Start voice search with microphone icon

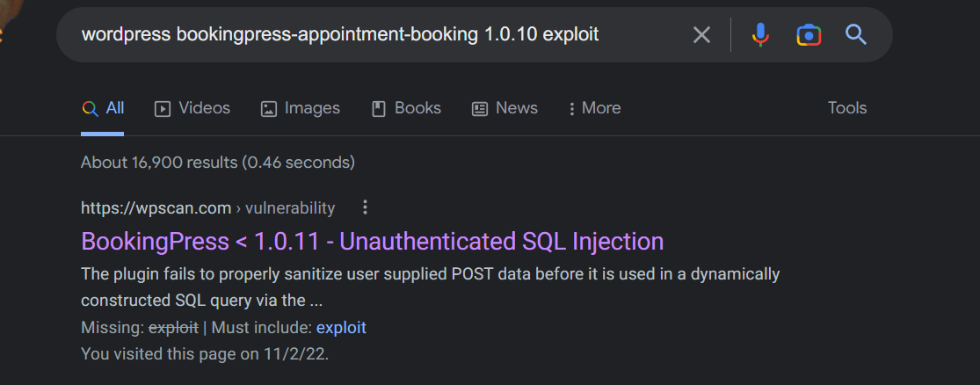[760, 35]
